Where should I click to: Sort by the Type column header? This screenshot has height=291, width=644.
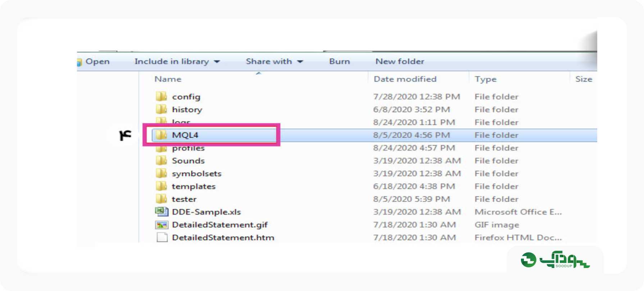[x=485, y=79]
